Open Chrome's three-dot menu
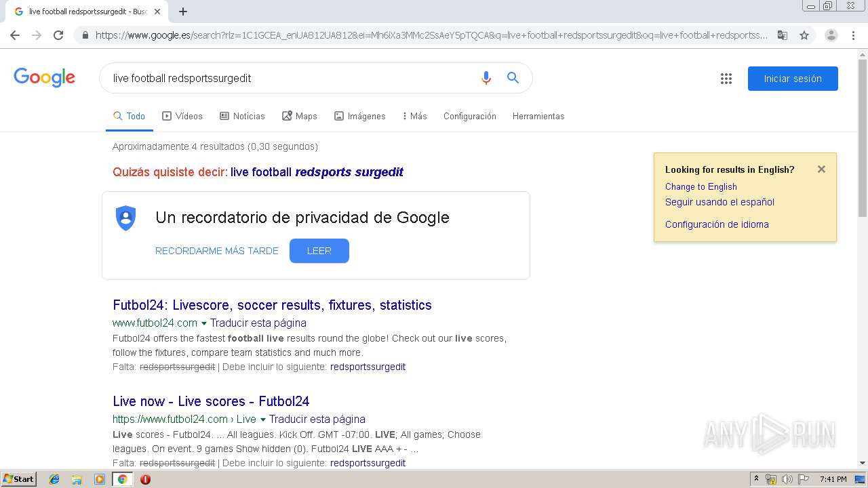Viewport: 868px width, 488px height. coord(853,35)
